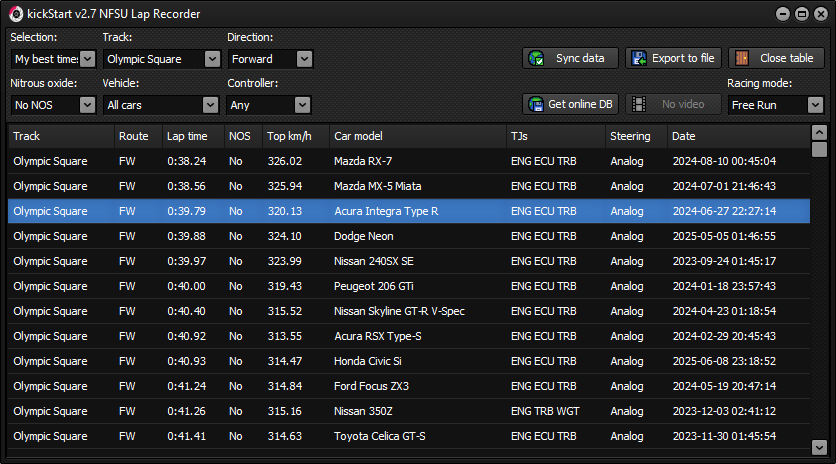The image size is (836, 464).
Task: Select the Honda Civic Si row
Action: coord(409,362)
